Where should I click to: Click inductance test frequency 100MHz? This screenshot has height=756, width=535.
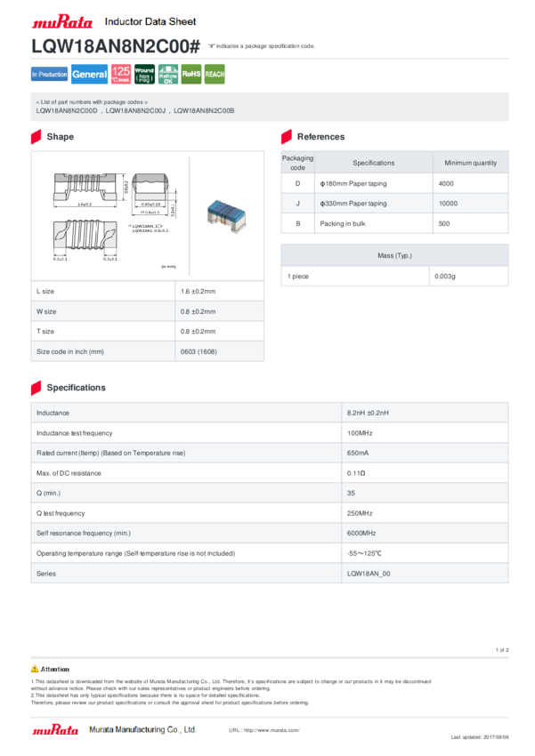point(360,433)
